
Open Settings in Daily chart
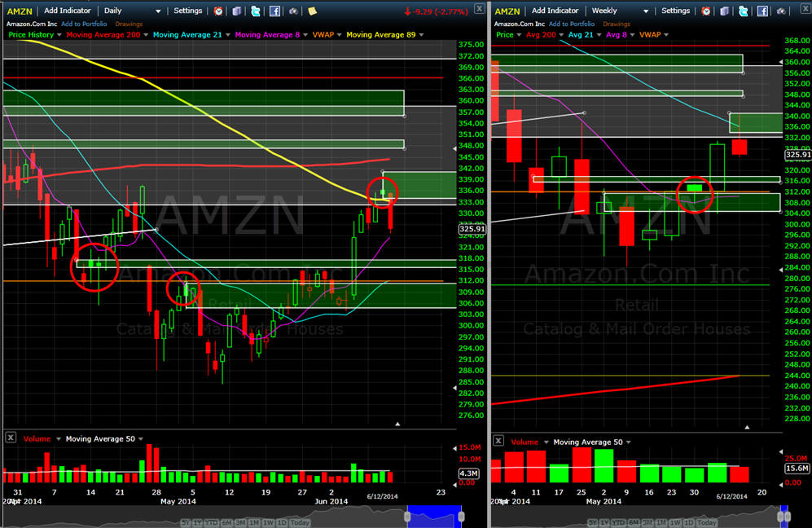188,11
